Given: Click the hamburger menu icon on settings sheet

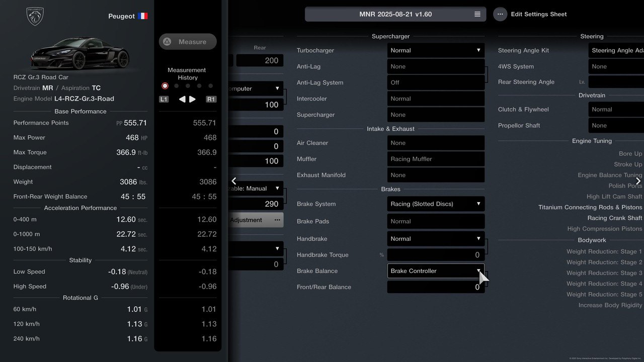Looking at the screenshot, I should (477, 14).
